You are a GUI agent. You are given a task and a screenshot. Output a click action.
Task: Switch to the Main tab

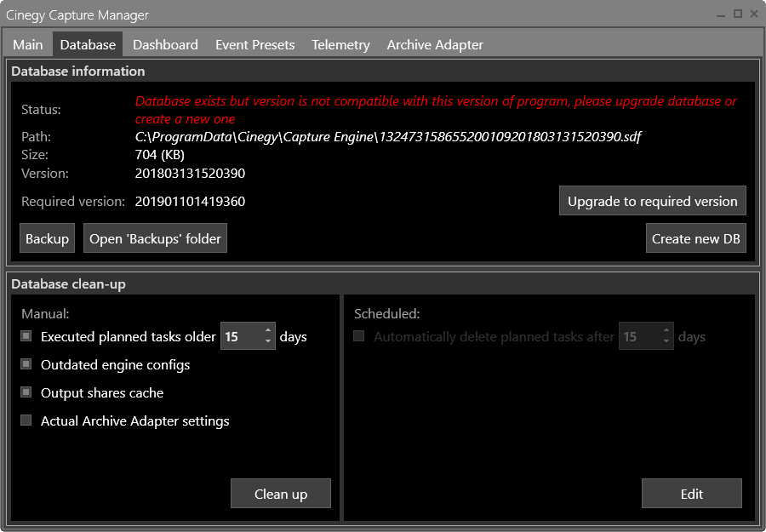point(27,44)
